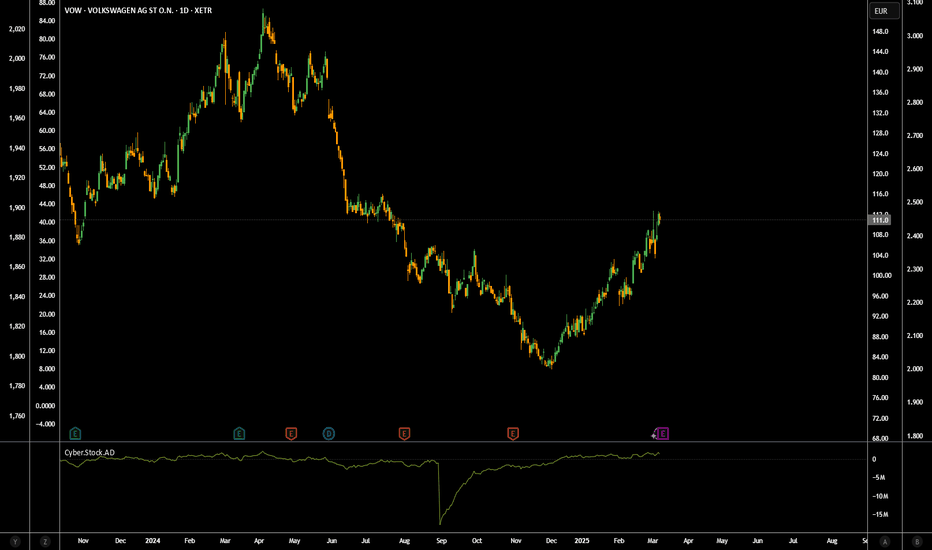Click the 2025 year label on time axis
The image size is (932, 550).
pyautogui.click(x=582, y=540)
